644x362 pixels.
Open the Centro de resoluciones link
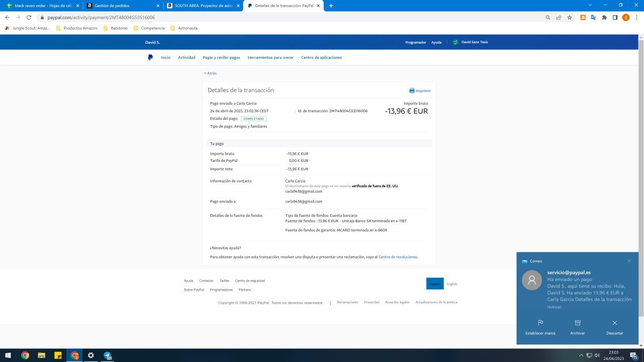coord(397,257)
